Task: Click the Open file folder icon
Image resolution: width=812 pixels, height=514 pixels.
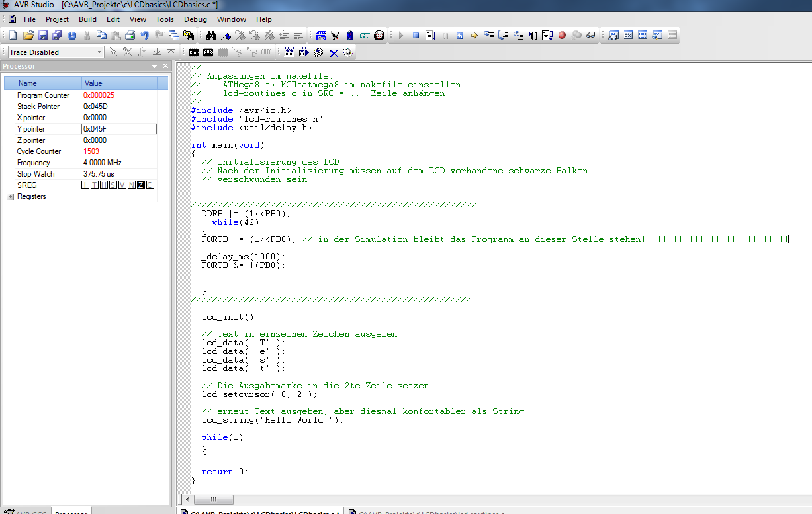Action: [28, 35]
